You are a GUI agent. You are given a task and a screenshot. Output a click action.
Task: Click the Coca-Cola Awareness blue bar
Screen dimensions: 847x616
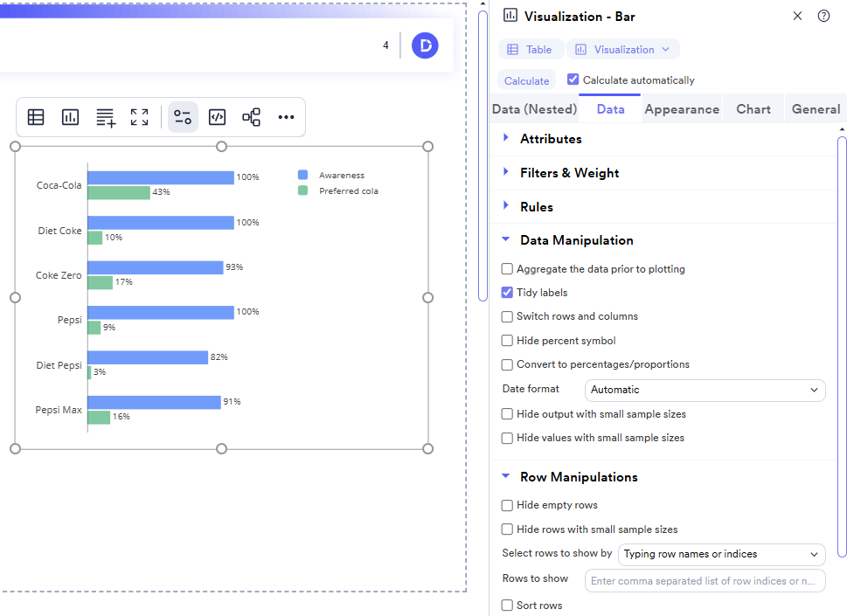(161, 177)
